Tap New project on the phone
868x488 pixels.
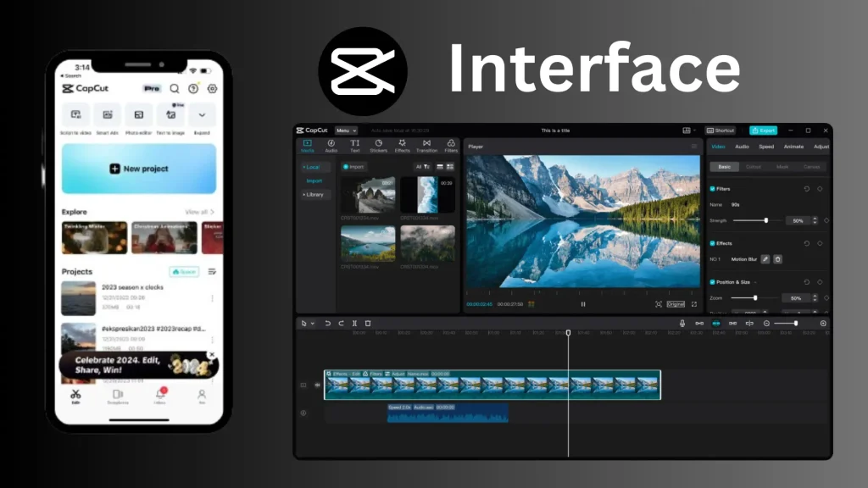coord(139,169)
